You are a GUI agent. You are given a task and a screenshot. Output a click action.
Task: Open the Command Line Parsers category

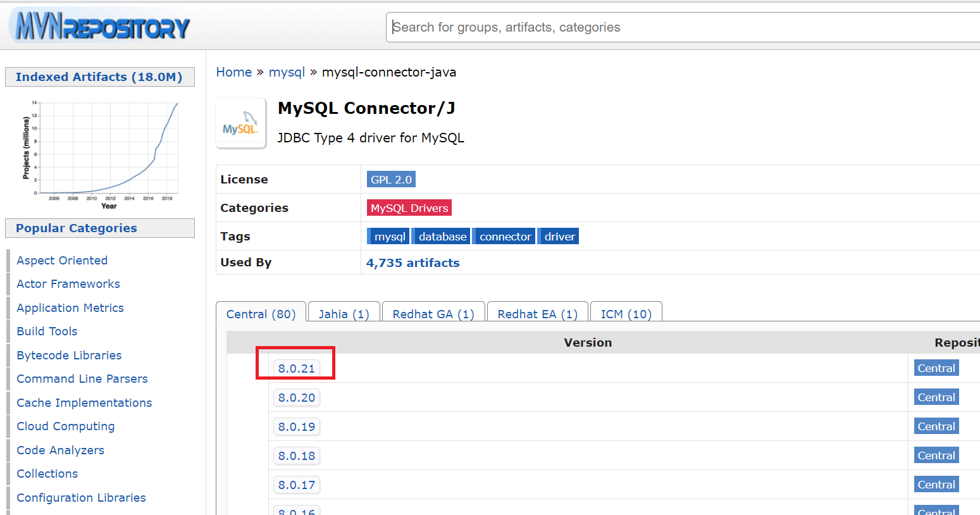[82, 379]
